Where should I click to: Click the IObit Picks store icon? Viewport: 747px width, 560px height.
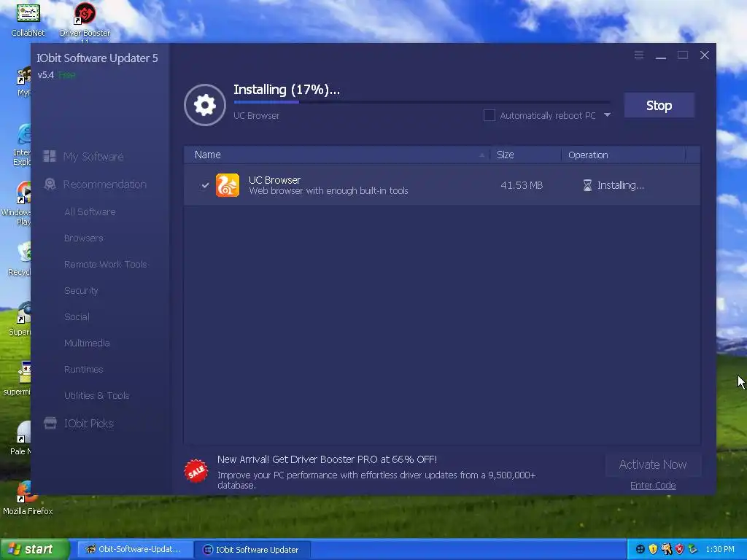[50, 423]
